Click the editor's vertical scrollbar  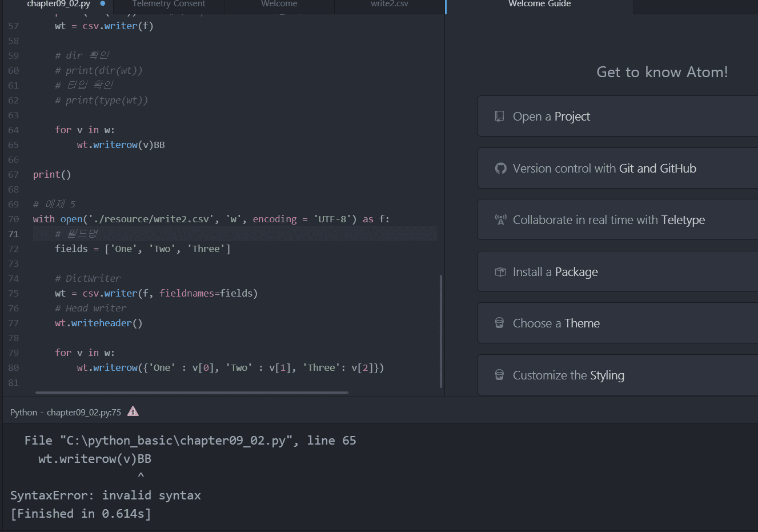point(441,331)
